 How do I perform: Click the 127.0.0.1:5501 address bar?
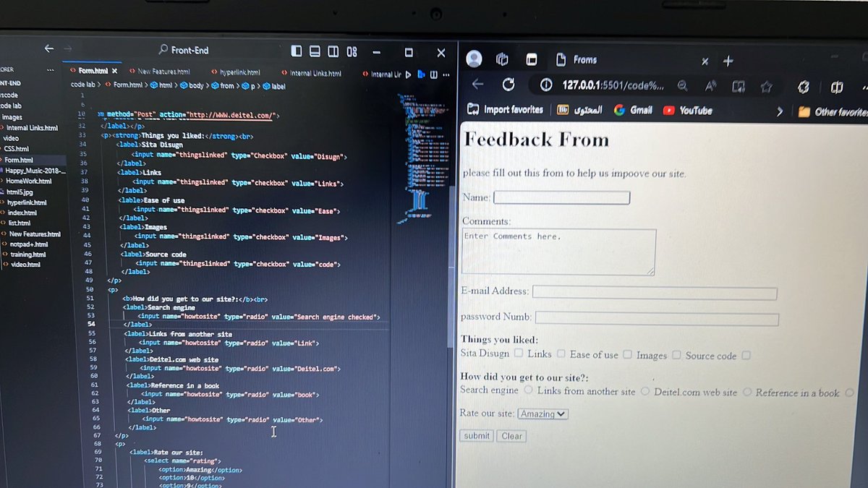click(x=612, y=85)
